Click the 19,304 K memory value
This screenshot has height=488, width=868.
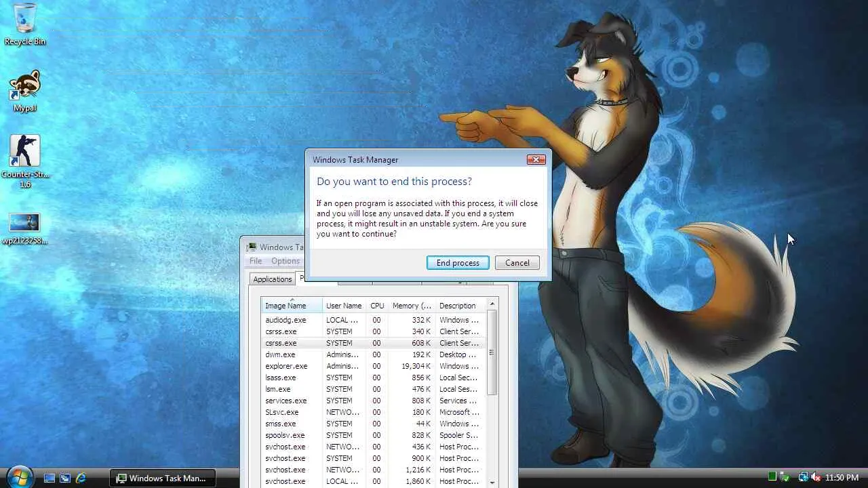(416, 366)
